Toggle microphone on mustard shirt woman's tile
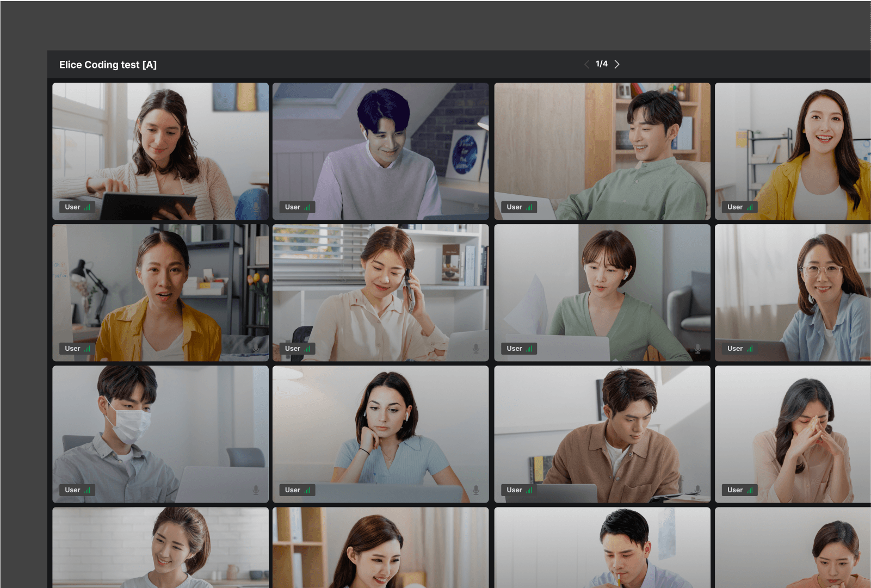 [256, 349]
